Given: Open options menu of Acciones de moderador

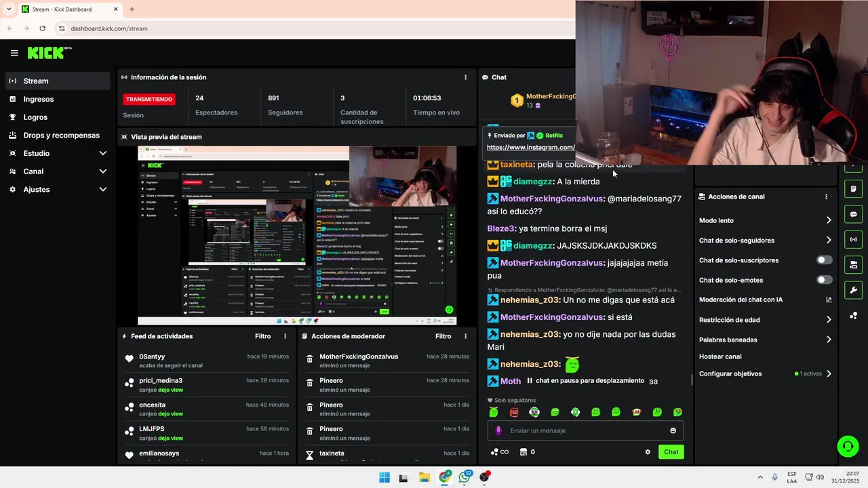Looking at the screenshot, I should click(x=465, y=336).
